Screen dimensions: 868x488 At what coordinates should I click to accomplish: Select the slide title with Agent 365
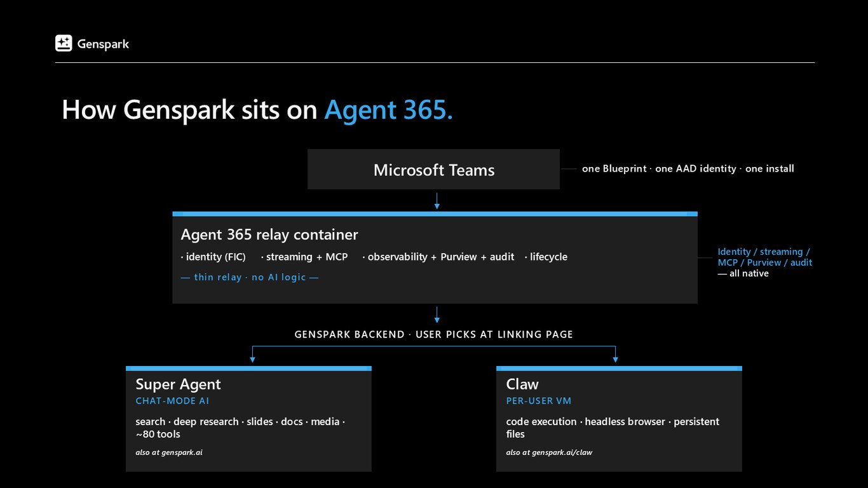(x=257, y=109)
